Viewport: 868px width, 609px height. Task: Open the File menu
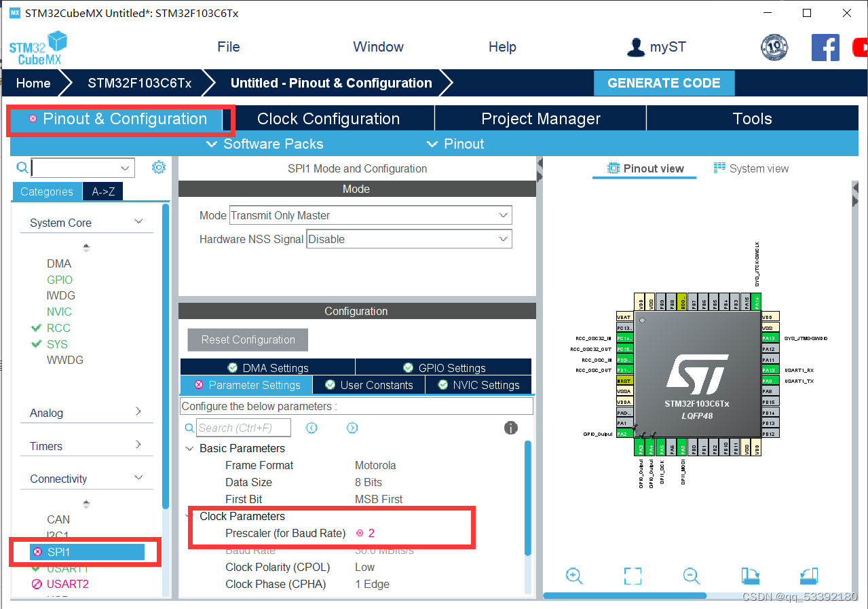pos(229,47)
